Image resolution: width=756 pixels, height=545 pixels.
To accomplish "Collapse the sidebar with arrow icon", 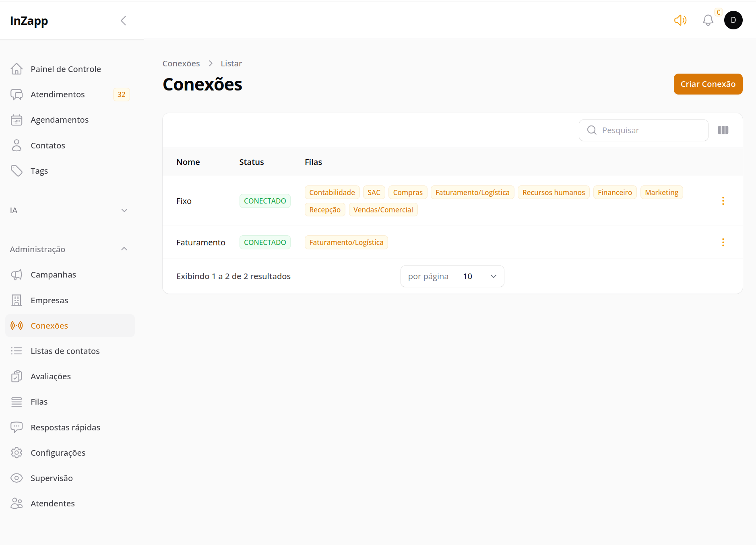I will 124,21.
